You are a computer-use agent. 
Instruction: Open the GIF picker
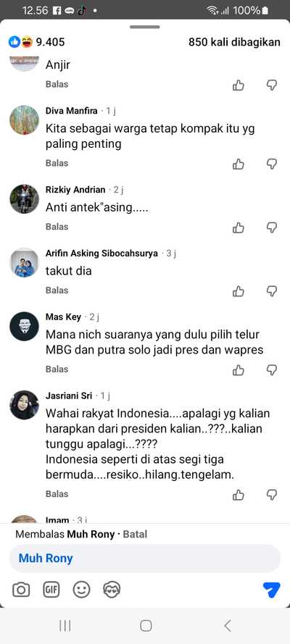51,590
